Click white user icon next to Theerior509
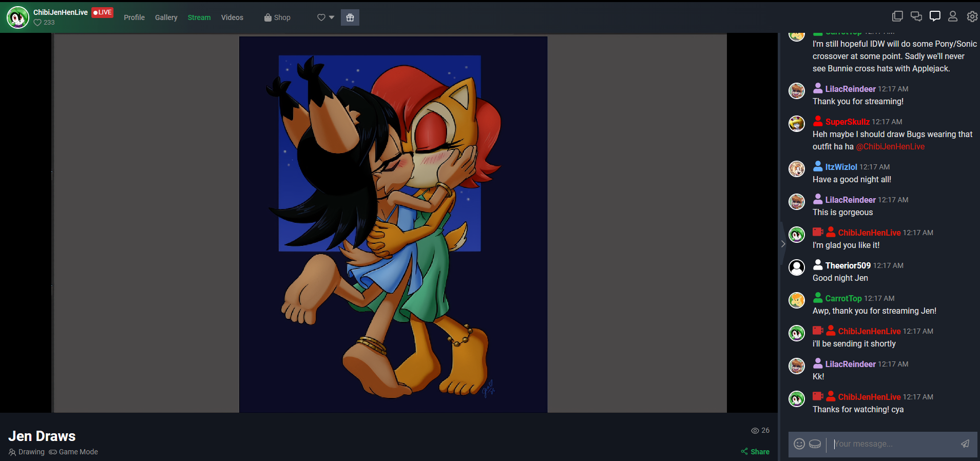The image size is (980, 461). 818,265
